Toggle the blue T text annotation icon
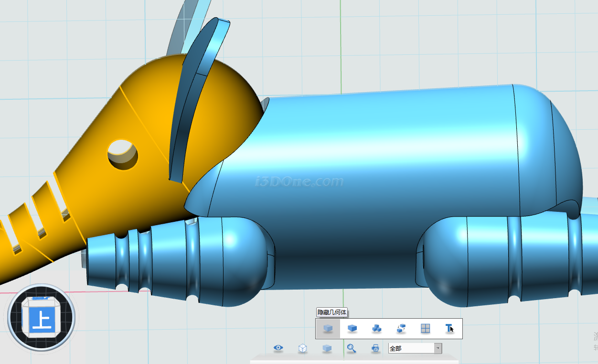The image size is (598, 364). tap(449, 328)
